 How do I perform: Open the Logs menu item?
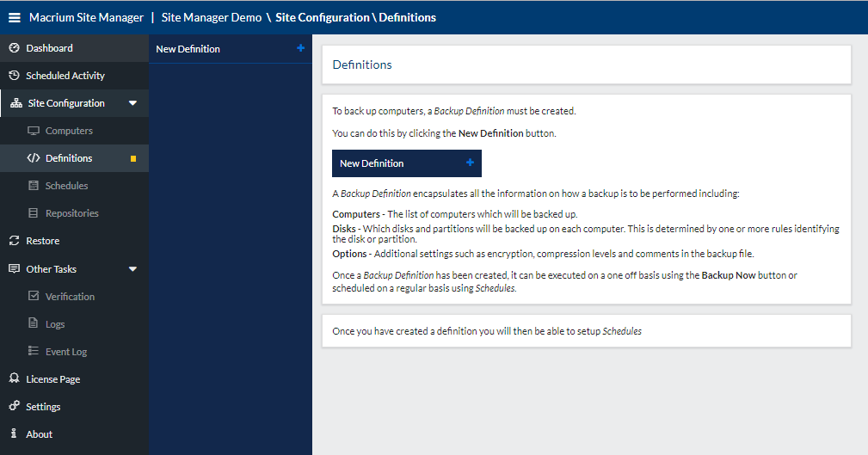55,324
